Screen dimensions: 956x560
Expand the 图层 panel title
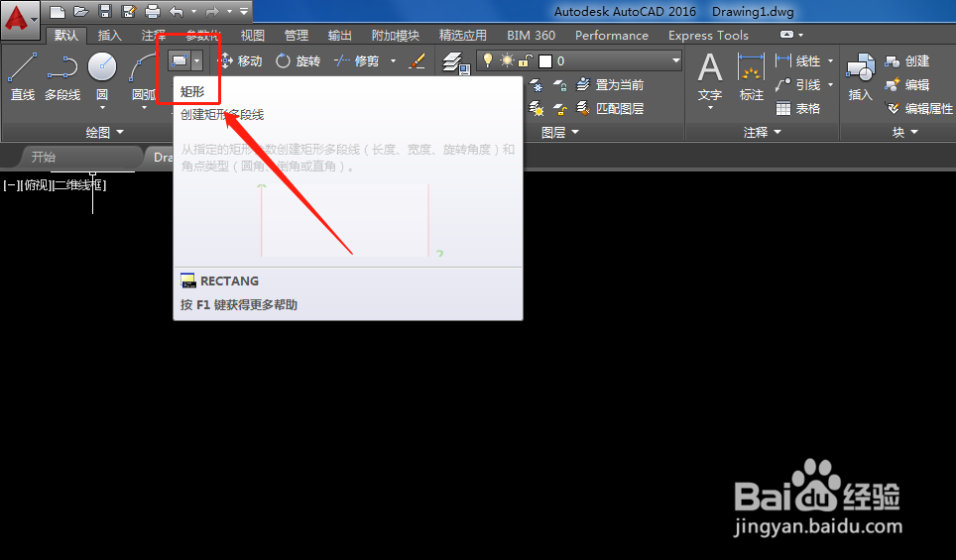(x=559, y=132)
